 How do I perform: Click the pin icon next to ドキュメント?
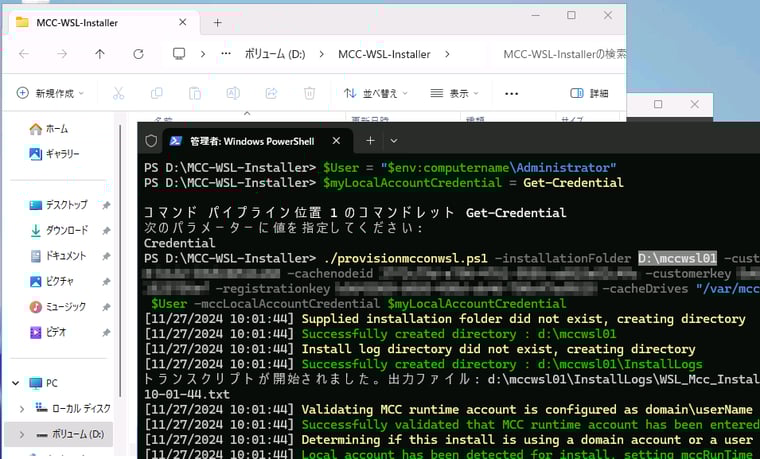click(x=106, y=256)
